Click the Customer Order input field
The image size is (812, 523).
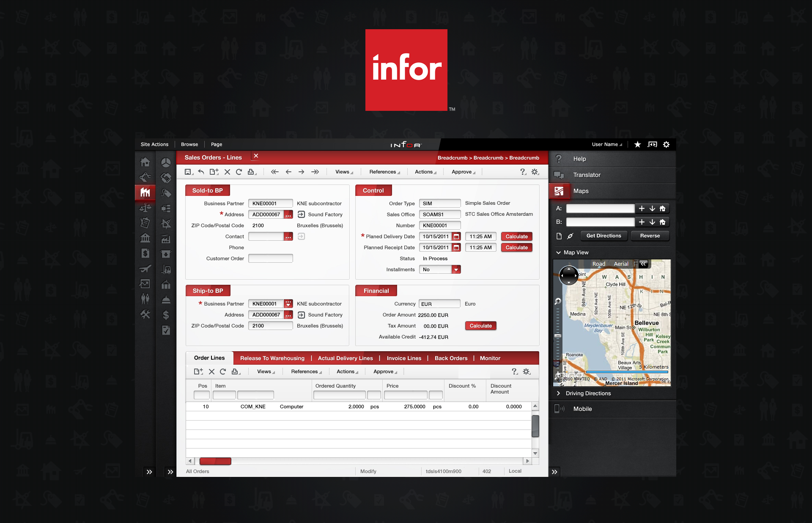[x=271, y=259]
